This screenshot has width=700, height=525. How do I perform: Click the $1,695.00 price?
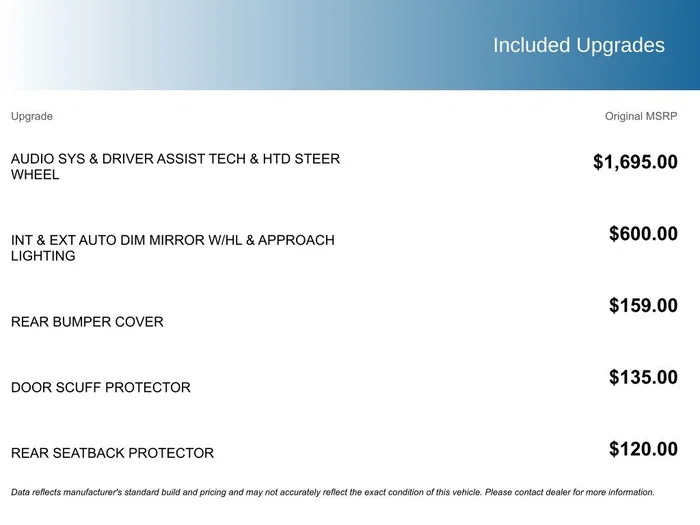pos(635,162)
